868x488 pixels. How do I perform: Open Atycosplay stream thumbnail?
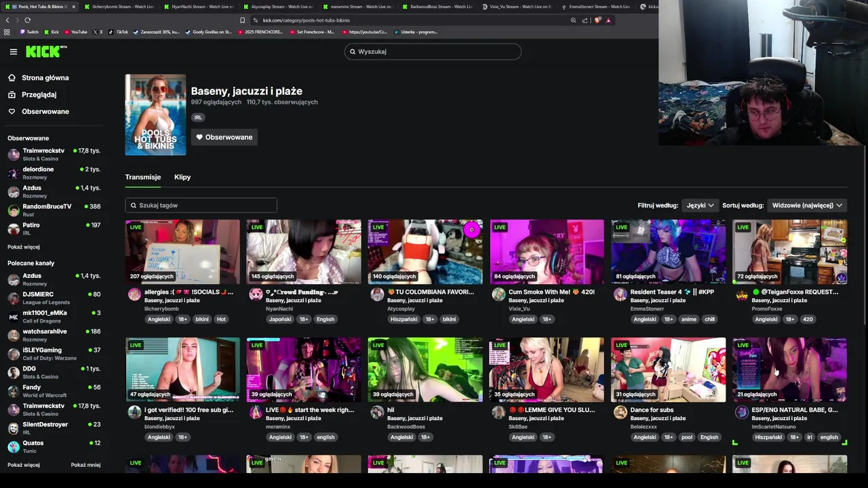pos(425,251)
